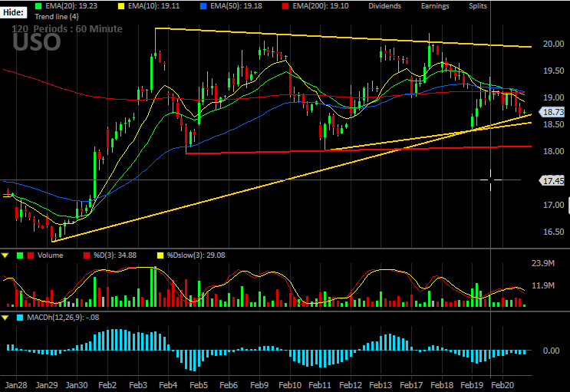The width and height of the screenshot is (570, 392).
Task: Click the yellow %Dslow(3) color swatch
Action: coord(160,255)
